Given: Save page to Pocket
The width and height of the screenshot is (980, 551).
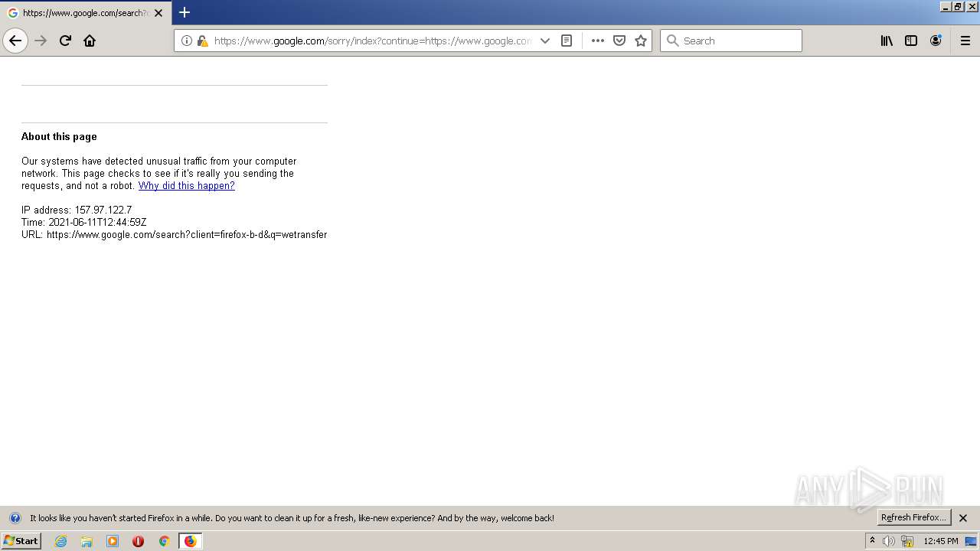Looking at the screenshot, I should pyautogui.click(x=619, y=41).
